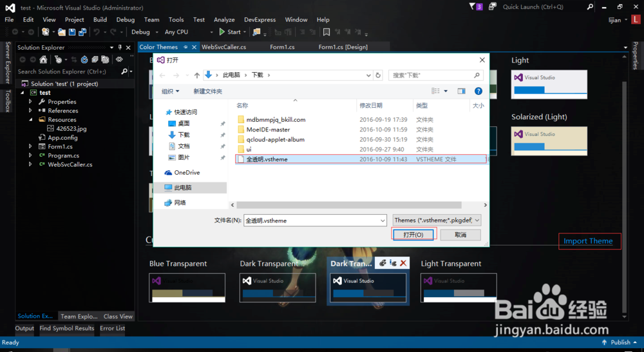Image resolution: width=644 pixels, height=352 pixels.
Task: Switch to the Team Explorer tab
Action: click(79, 317)
